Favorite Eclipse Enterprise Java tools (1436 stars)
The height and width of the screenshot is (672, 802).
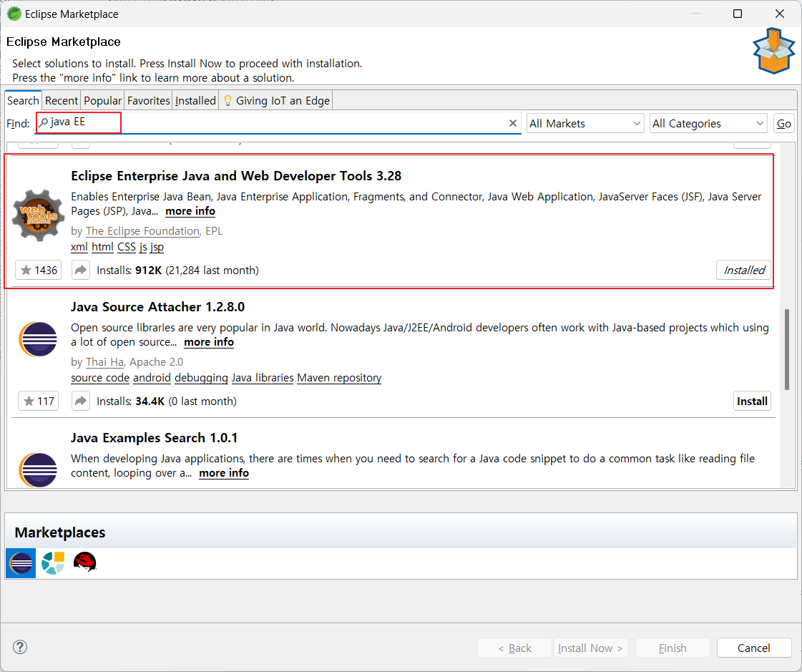tap(39, 271)
